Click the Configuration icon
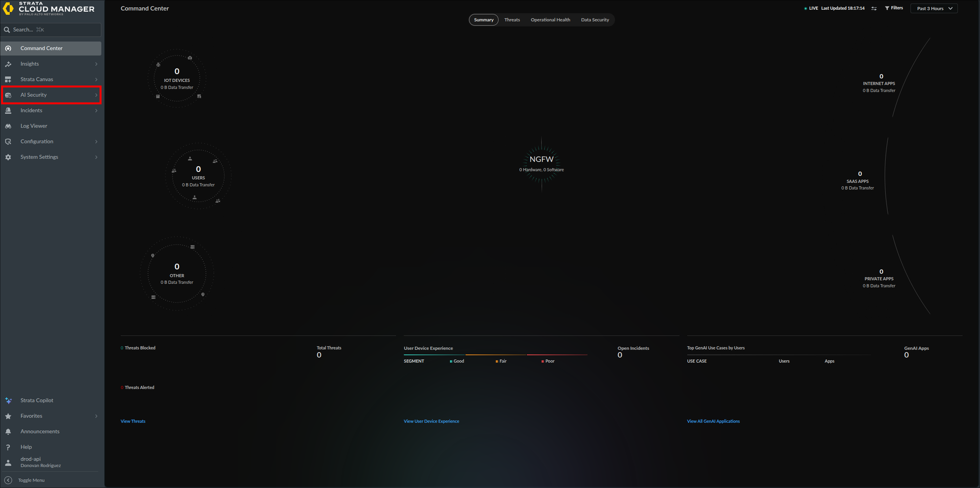Image resolution: width=980 pixels, height=488 pixels. [x=8, y=142]
